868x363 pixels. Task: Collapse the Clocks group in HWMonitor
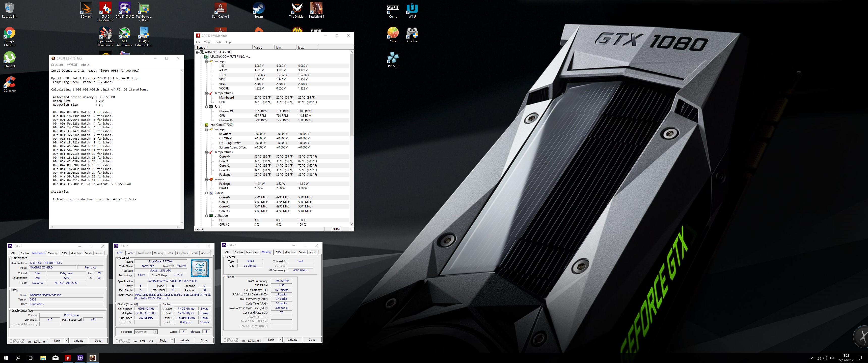[x=207, y=193]
